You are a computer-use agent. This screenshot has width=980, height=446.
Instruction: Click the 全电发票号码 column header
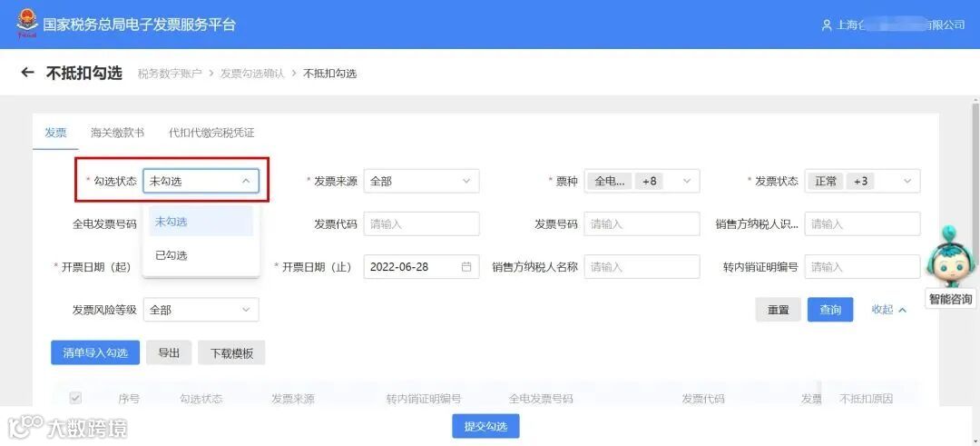pyautogui.click(x=541, y=399)
